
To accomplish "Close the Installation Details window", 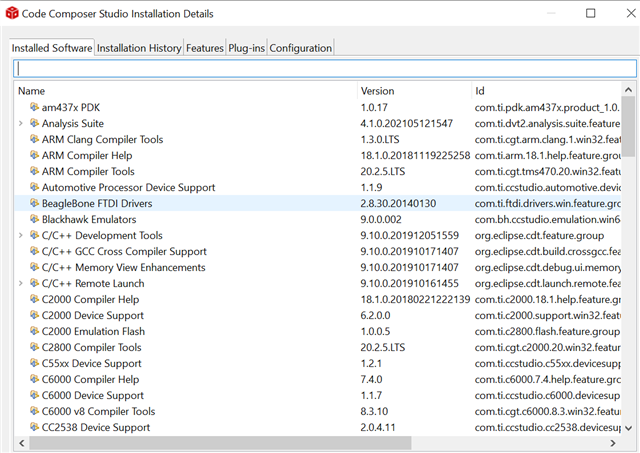I will pos(631,13).
